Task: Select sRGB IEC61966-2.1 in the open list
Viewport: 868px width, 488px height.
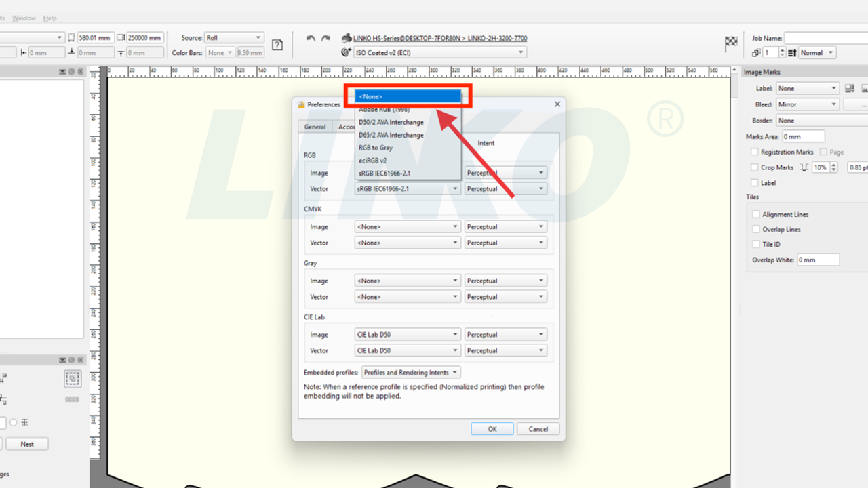Action: [408, 174]
